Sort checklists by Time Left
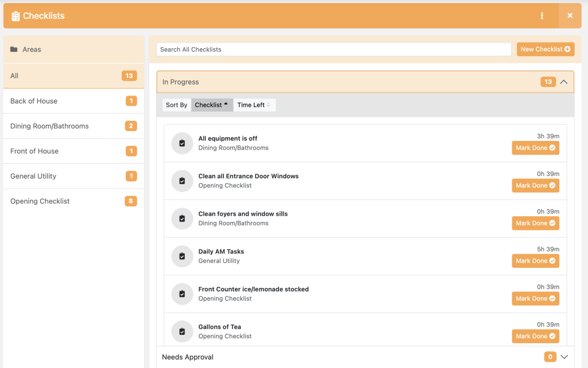The image size is (588, 368). coord(254,105)
